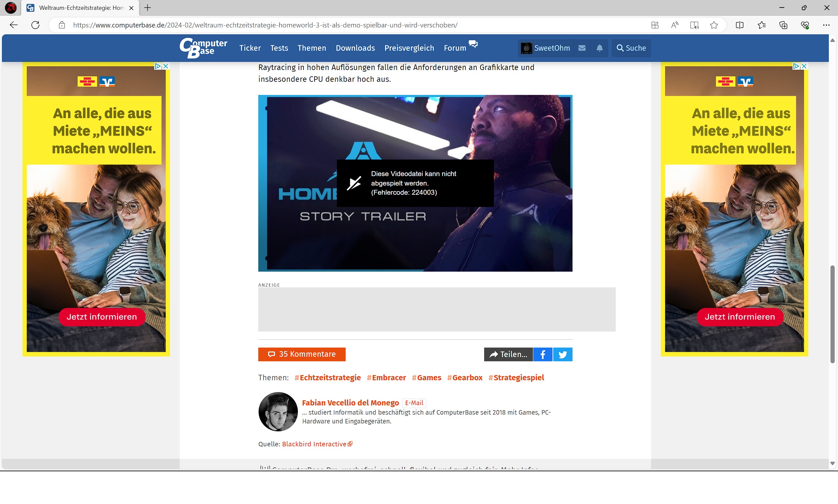The image size is (838, 504).
Task: Open the Tests menu item
Action: click(x=279, y=48)
